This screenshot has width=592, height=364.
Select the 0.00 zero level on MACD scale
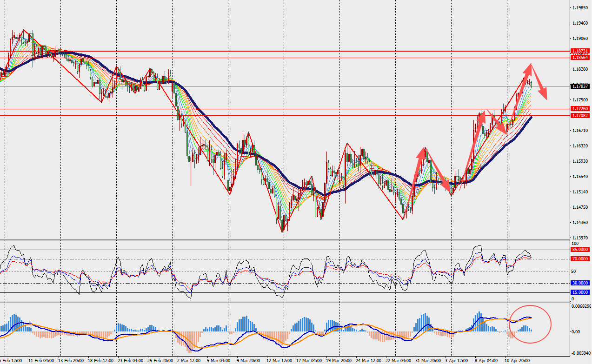pos(576,331)
